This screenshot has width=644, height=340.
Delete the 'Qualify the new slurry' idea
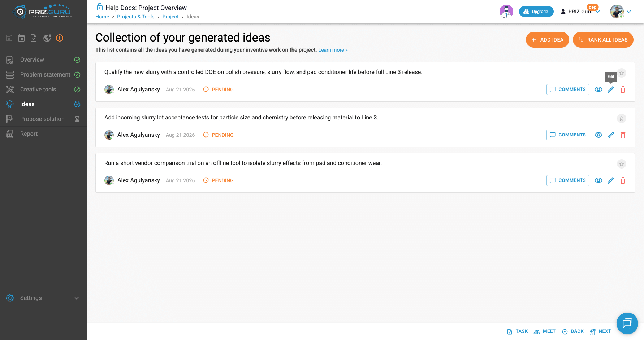pyautogui.click(x=623, y=90)
